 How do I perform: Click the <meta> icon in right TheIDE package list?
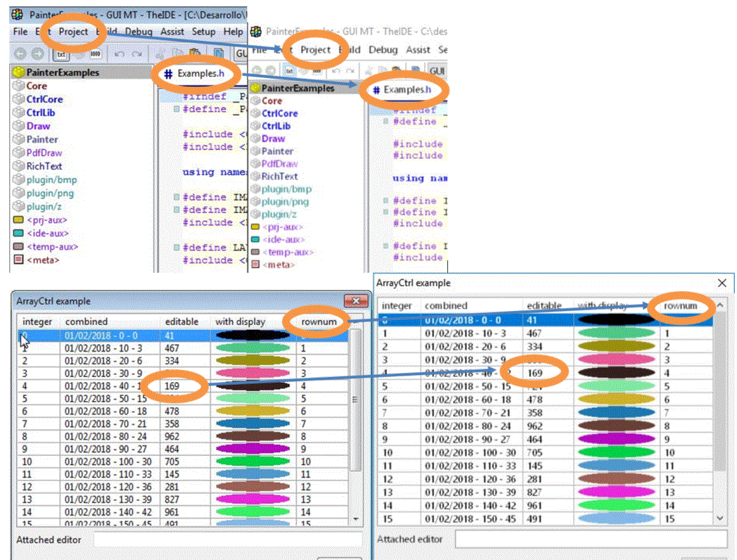pos(255,265)
